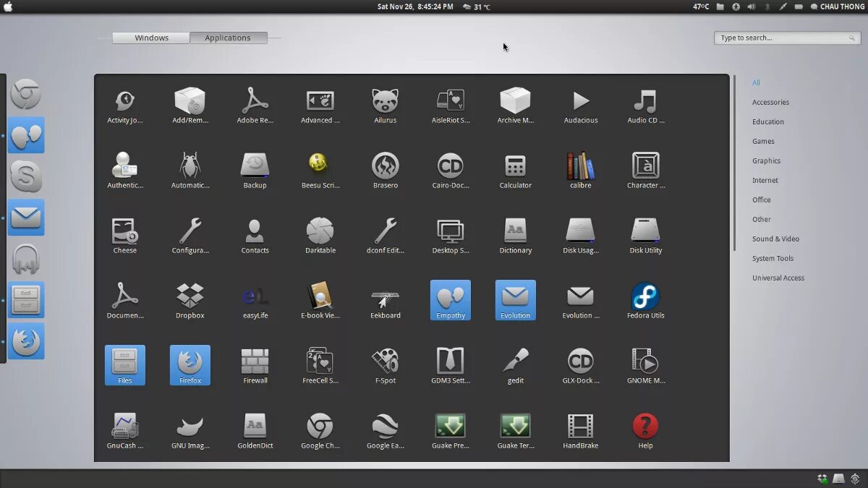Launch the Dictionary app

516,236
